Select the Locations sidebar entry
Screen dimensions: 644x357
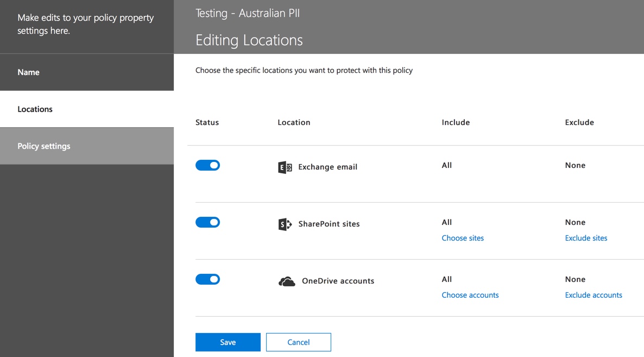pyautogui.click(x=35, y=109)
